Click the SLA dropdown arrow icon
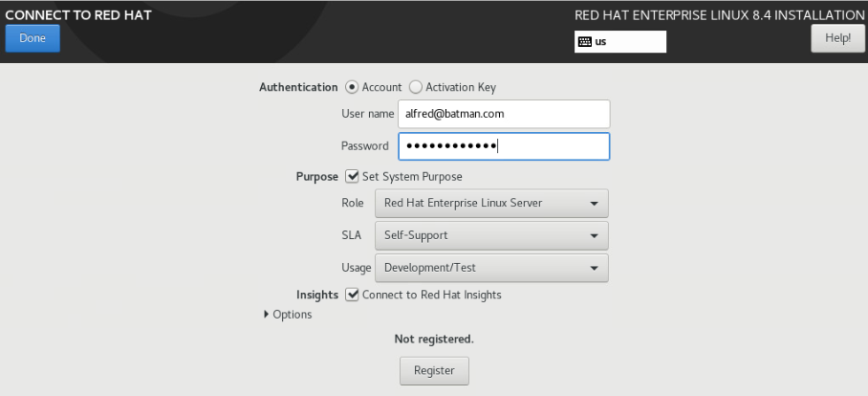Image resolution: width=868 pixels, height=396 pixels. click(x=594, y=236)
